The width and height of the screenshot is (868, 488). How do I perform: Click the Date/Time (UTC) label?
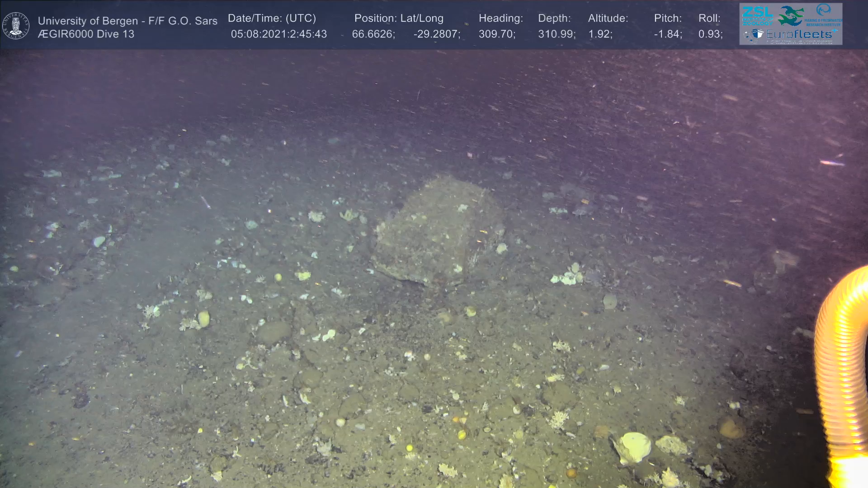click(x=272, y=19)
